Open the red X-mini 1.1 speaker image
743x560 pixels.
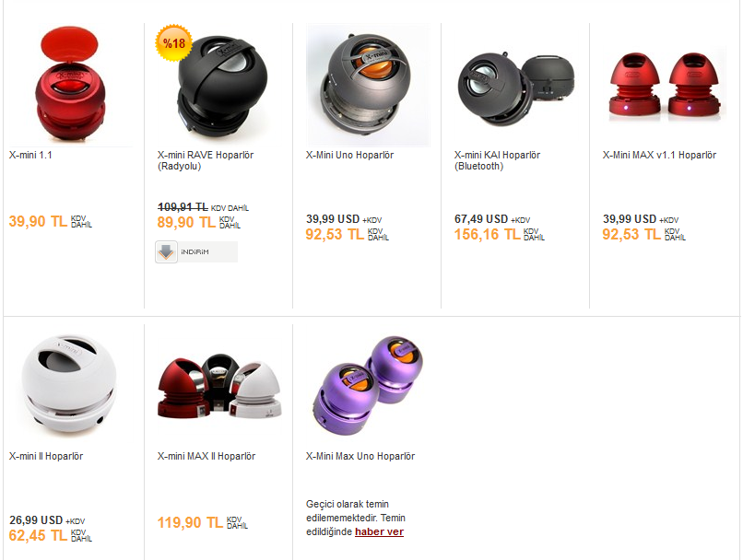[70, 84]
